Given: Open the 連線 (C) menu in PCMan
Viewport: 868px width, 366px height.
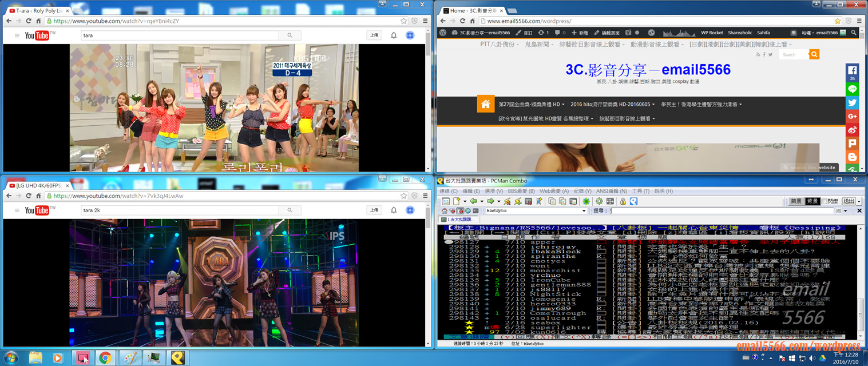Looking at the screenshot, I should pyautogui.click(x=449, y=191).
